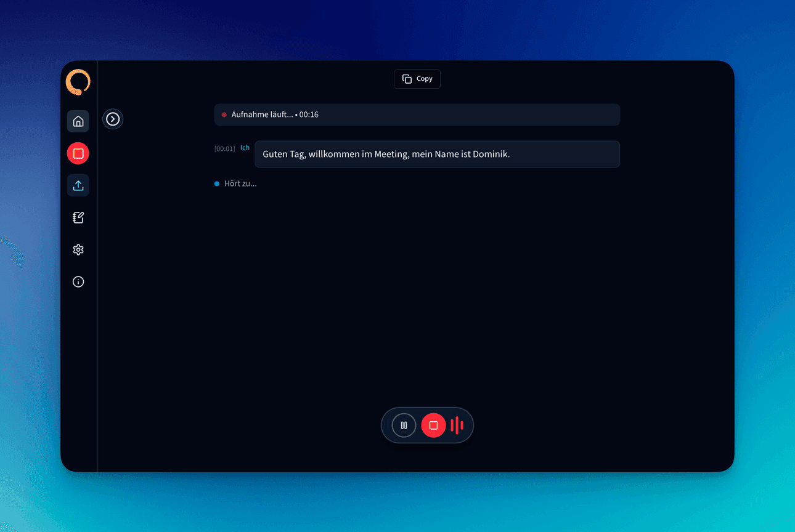Open the Home icon in sidebar
Image resolution: width=795 pixels, height=532 pixels.
pos(78,121)
